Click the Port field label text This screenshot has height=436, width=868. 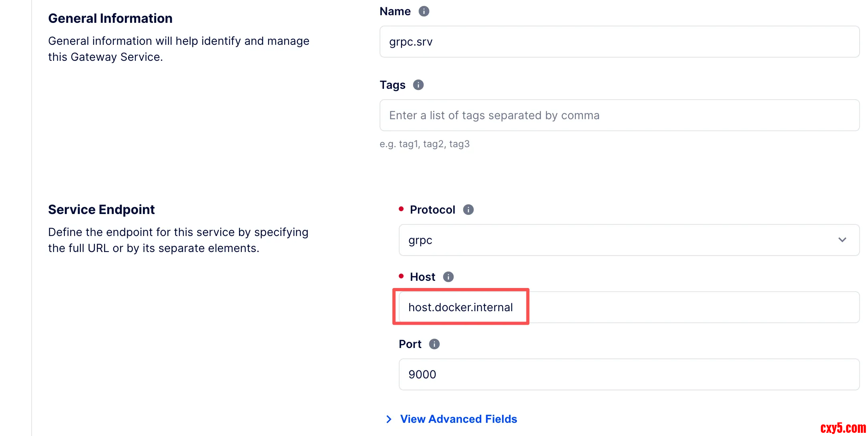coord(410,344)
